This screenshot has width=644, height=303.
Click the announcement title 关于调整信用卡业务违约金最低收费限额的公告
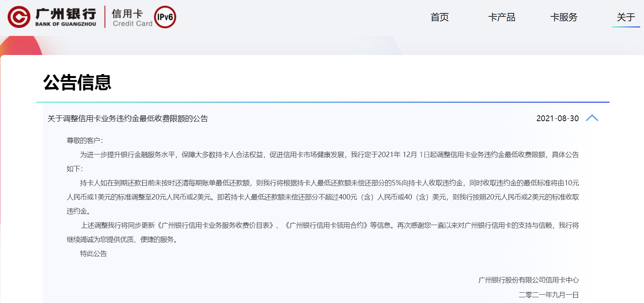[x=128, y=118]
